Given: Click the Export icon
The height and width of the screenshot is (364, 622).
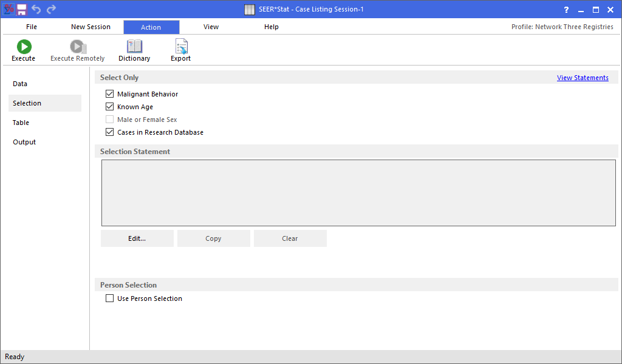Looking at the screenshot, I should click(180, 47).
